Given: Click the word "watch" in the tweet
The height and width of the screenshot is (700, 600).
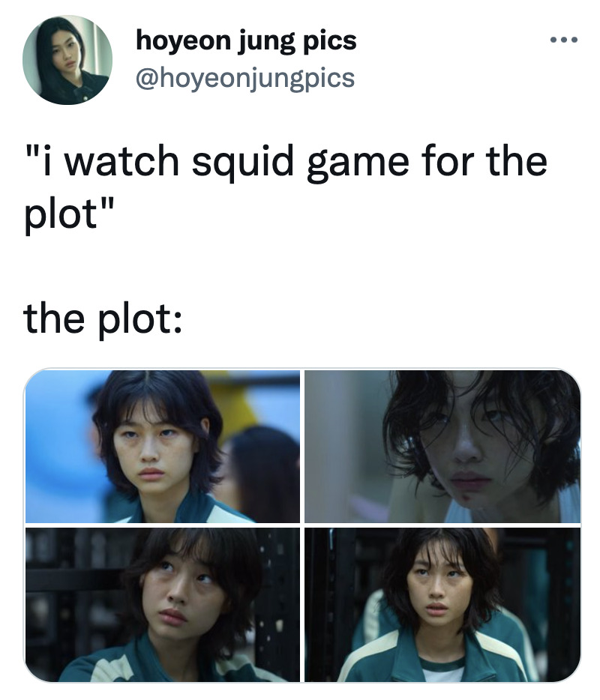Looking at the screenshot, I should [x=121, y=160].
